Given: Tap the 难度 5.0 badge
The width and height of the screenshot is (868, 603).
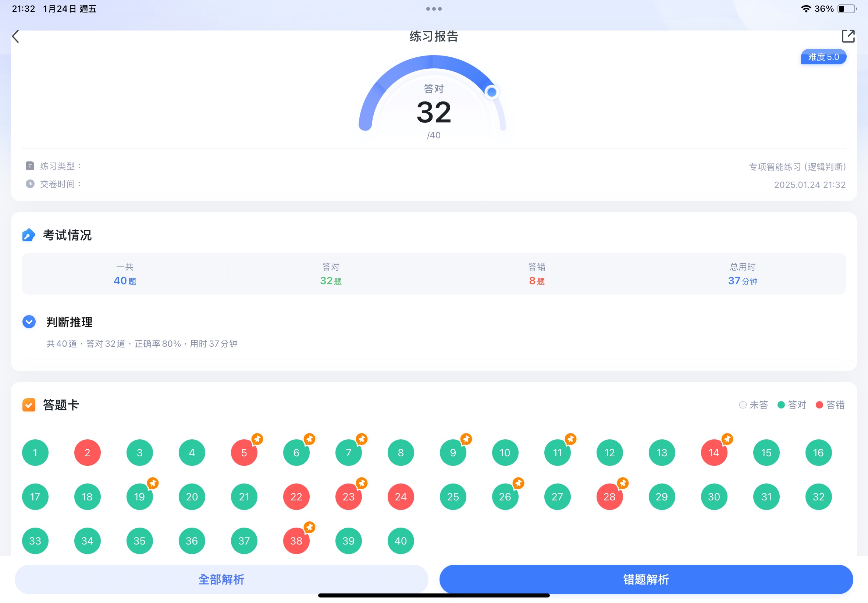Looking at the screenshot, I should click(x=823, y=57).
